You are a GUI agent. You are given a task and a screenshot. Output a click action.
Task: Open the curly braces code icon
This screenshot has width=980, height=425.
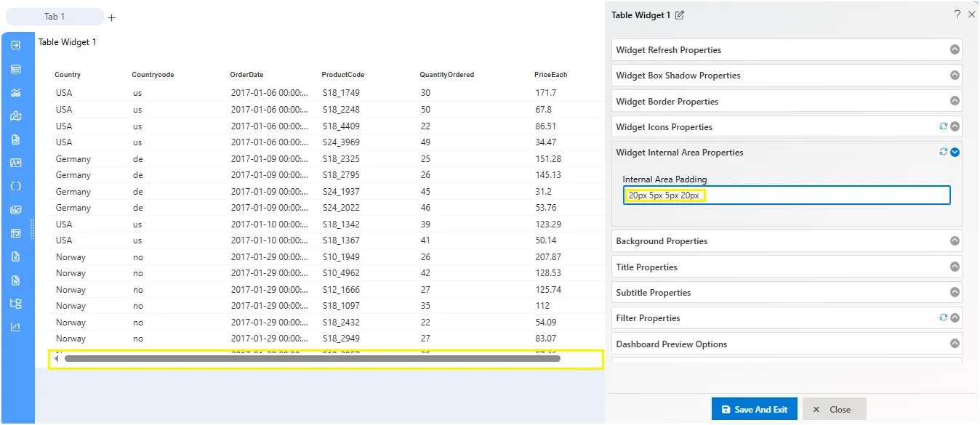point(16,186)
